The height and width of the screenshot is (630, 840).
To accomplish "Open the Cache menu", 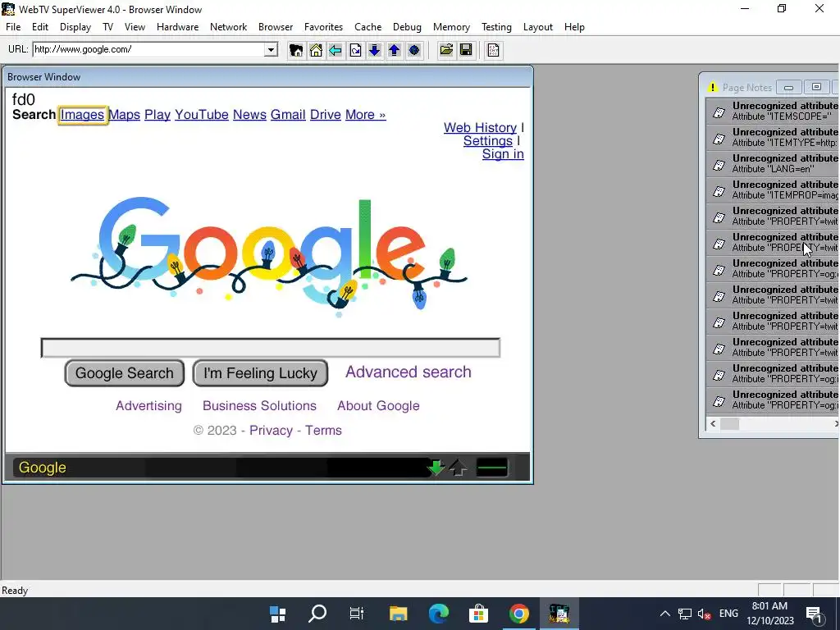I will coord(367,27).
